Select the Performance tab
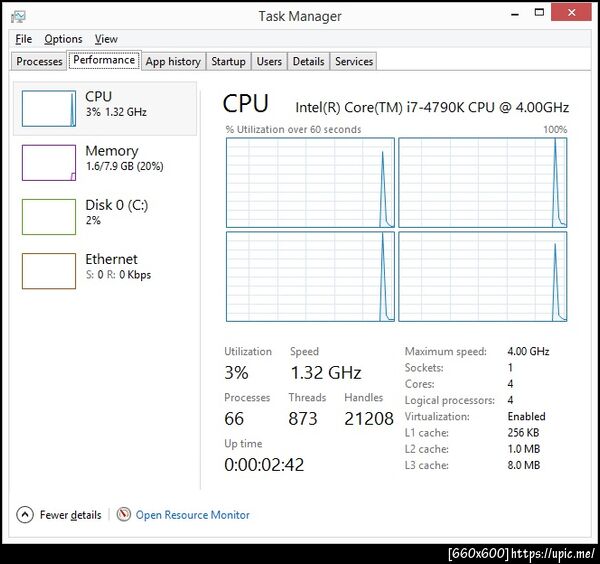 (x=104, y=60)
